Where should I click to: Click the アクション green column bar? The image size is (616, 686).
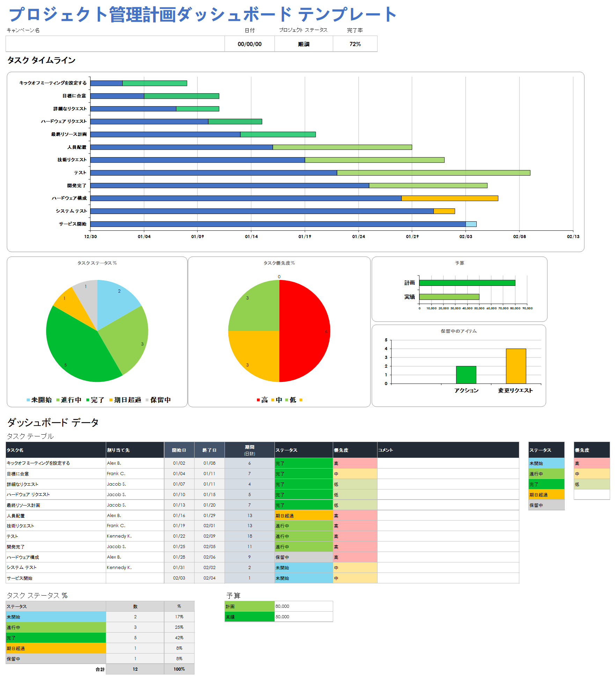(466, 375)
